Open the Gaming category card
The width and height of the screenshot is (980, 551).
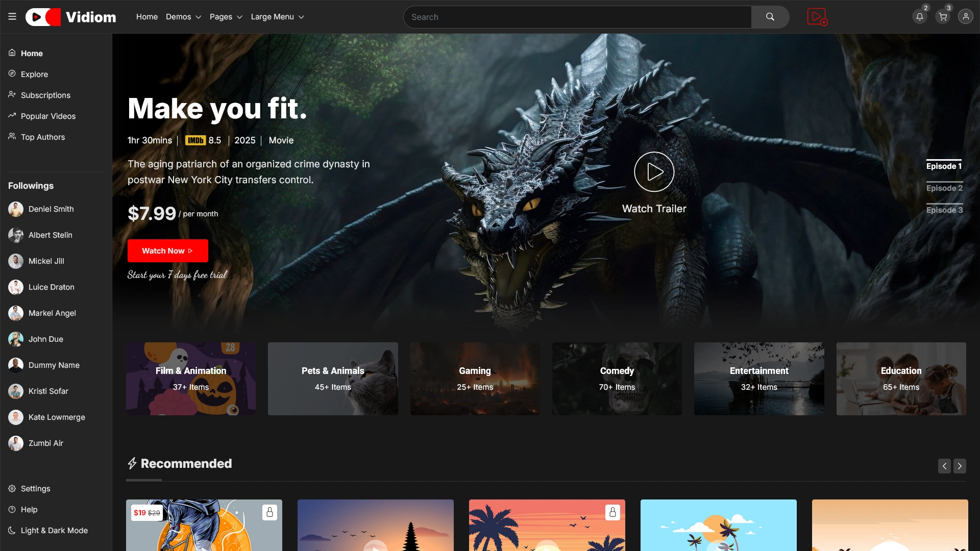pos(475,379)
